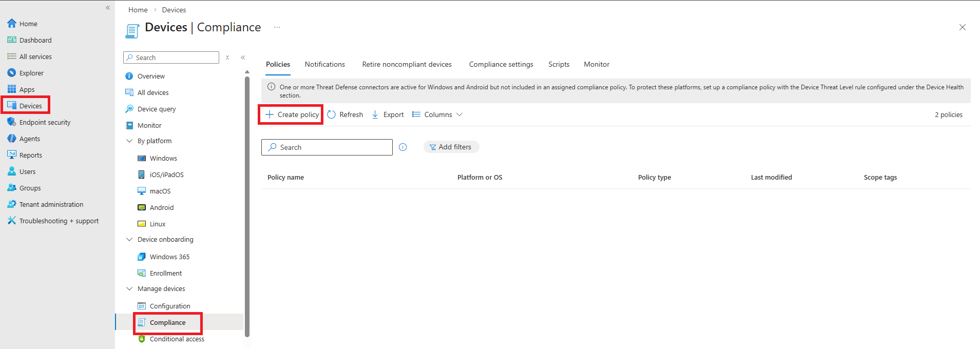
Task: Open the Groups navigation item
Action: click(x=24, y=188)
